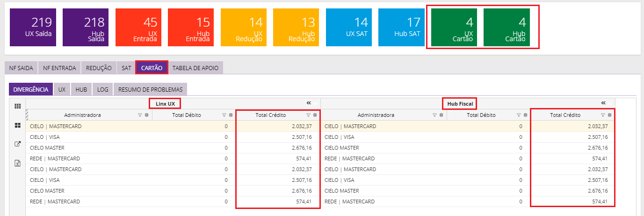This screenshot has height=216, width=644.
Task: Open gear settings for Hub Fiscal Total Débito
Action: [x=525, y=115]
